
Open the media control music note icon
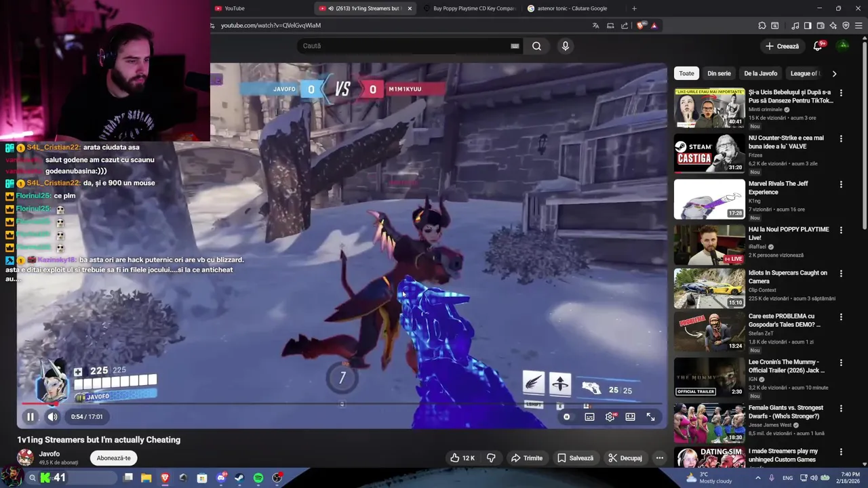click(x=795, y=26)
